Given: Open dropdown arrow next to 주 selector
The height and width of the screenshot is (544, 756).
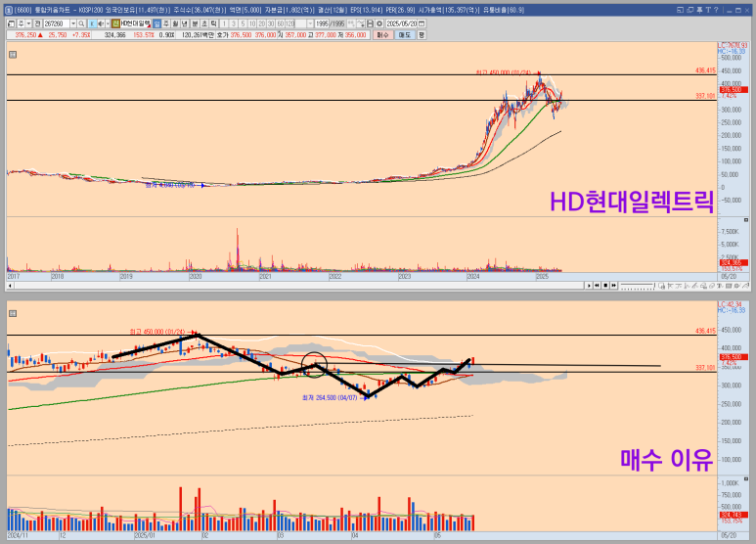Looking at the screenshot, I should pyautogui.click(x=28, y=23).
